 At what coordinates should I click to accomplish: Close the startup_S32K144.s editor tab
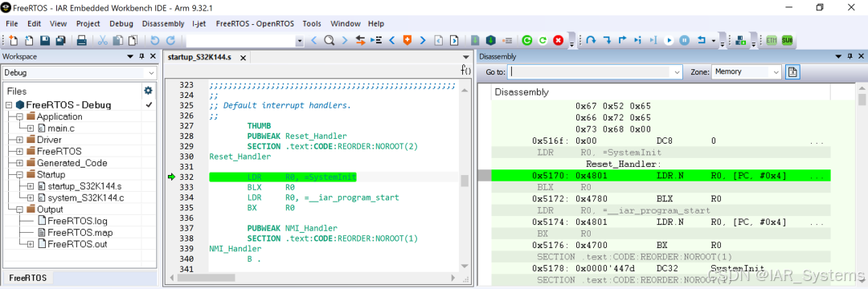point(243,57)
